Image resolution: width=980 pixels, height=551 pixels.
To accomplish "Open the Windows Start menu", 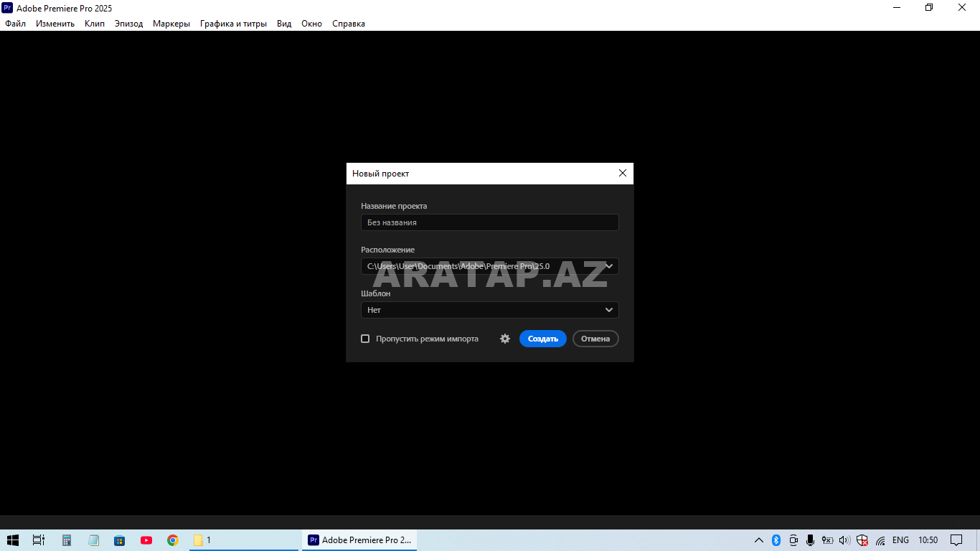I will pyautogui.click(x=13, y=540).
